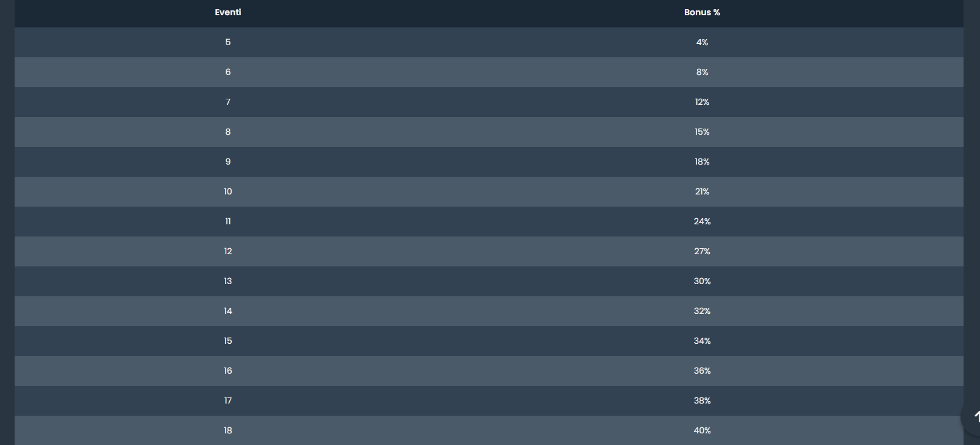Select the 12 events row
980x445 pixels.
489,251
